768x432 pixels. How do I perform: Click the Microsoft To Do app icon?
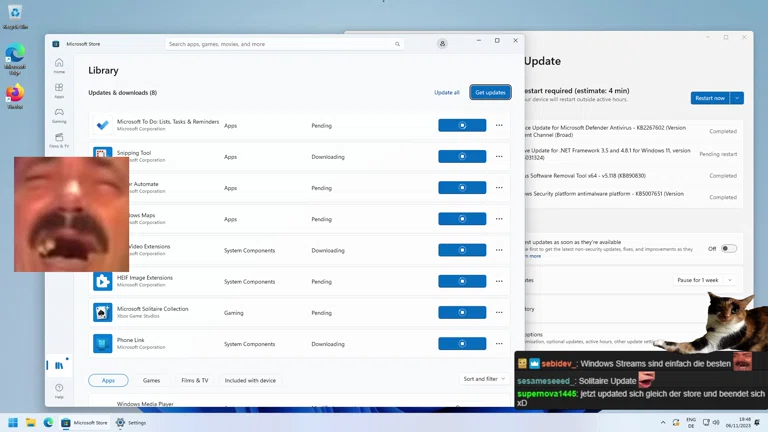pos(103,125)
